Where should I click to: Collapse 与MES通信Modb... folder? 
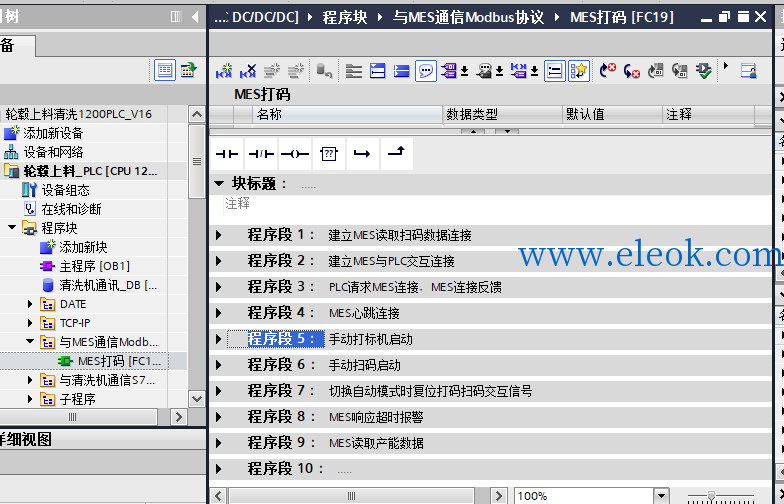(30, 342)
